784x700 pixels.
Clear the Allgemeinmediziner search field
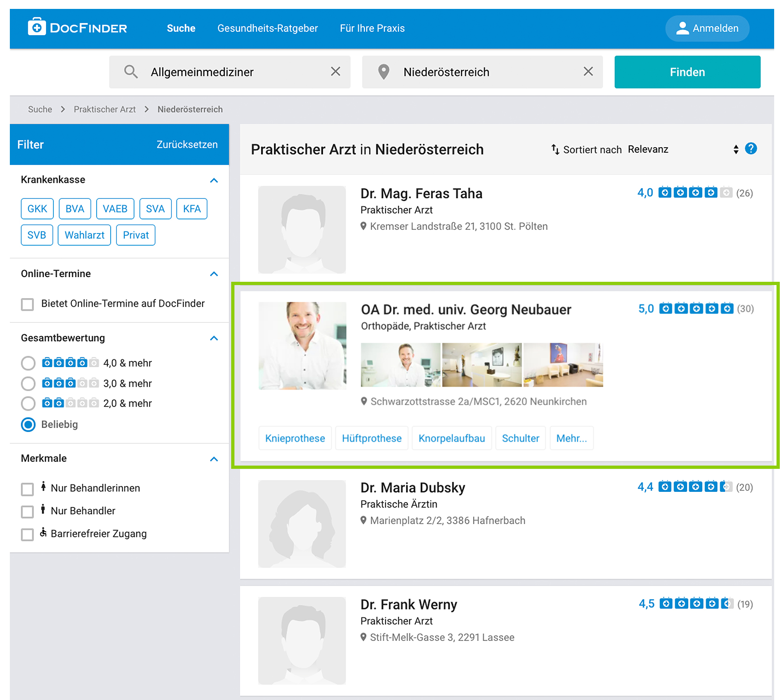(x=335, y=72)
